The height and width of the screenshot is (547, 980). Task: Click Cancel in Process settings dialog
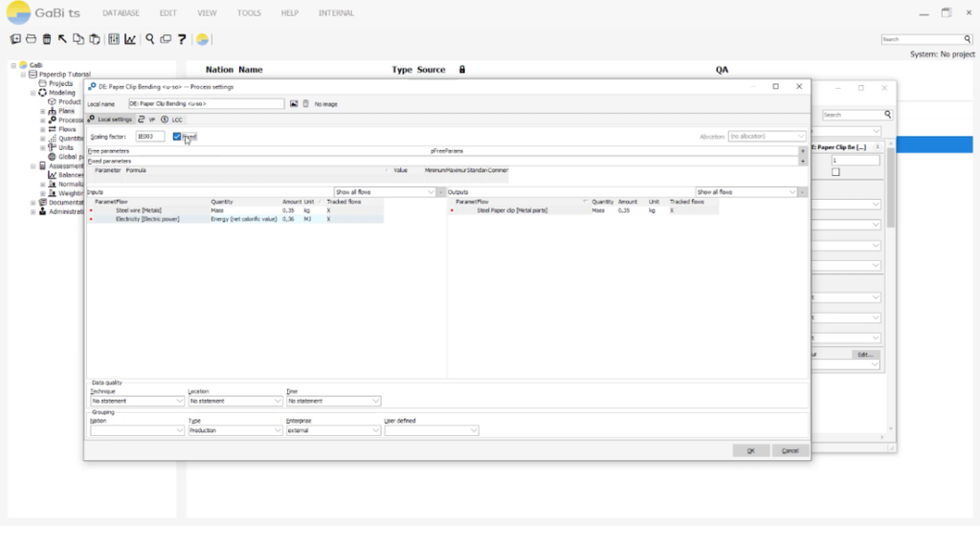tap(790, 450)
